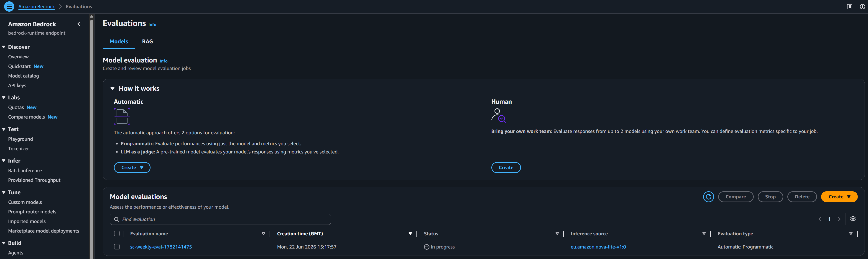Open the Automatic Create dropdown
This screenshot has height=259, width=868.
[x=132, y=168]
